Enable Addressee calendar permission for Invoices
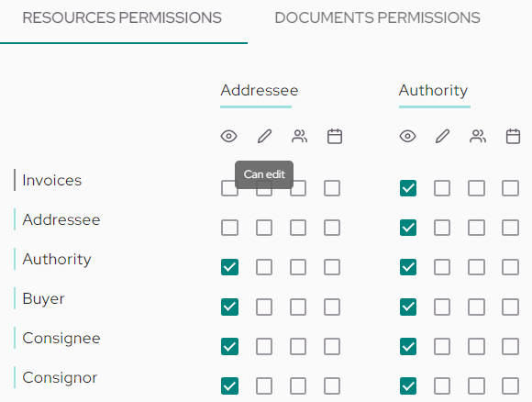532x402 pixels. [332, 188]
